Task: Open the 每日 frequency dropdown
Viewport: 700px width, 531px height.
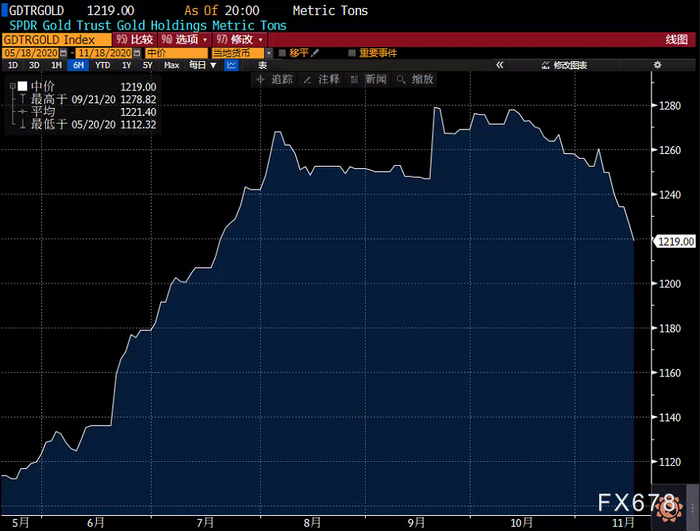Action: [203, 65]
